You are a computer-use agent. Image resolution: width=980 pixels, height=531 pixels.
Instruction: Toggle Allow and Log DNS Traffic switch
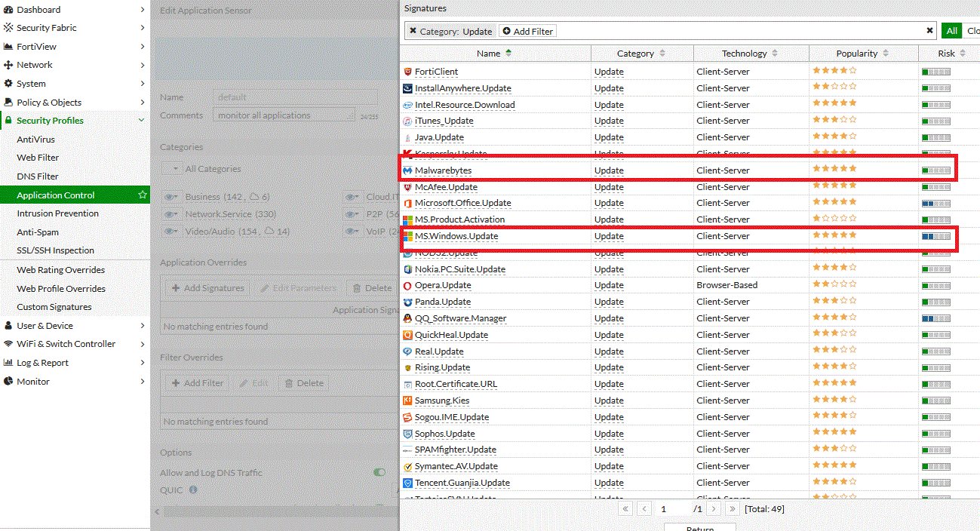[379, 472]
